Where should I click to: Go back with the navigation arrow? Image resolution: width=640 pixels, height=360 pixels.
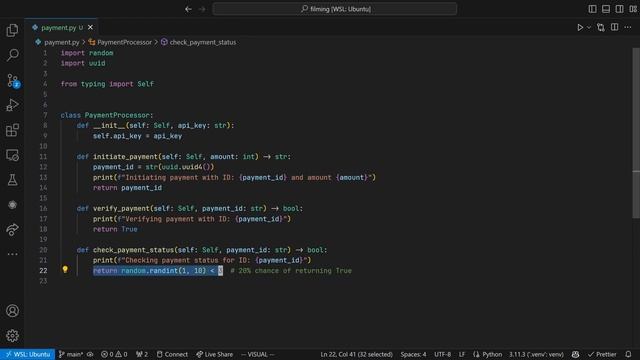point(188,9)
